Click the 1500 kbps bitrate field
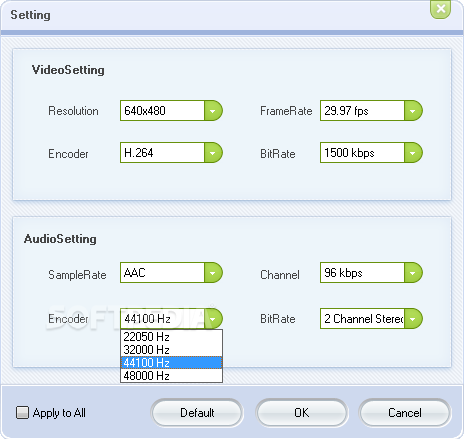 click(362, 153)
